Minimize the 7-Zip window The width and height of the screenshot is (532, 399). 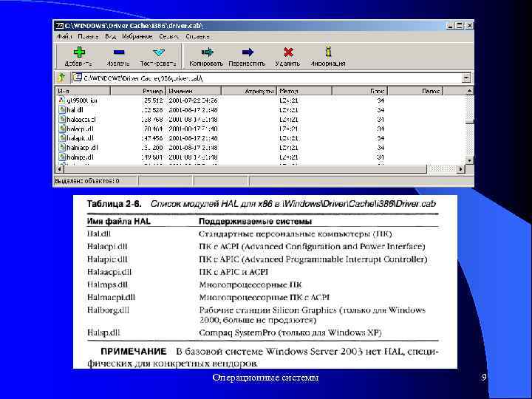coord(451,26)
